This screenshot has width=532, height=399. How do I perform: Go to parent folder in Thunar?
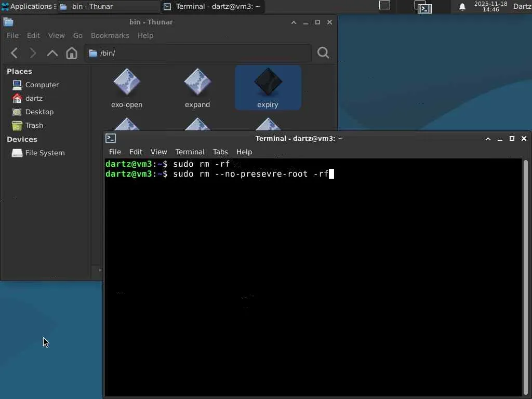click(x=52, y=53)
